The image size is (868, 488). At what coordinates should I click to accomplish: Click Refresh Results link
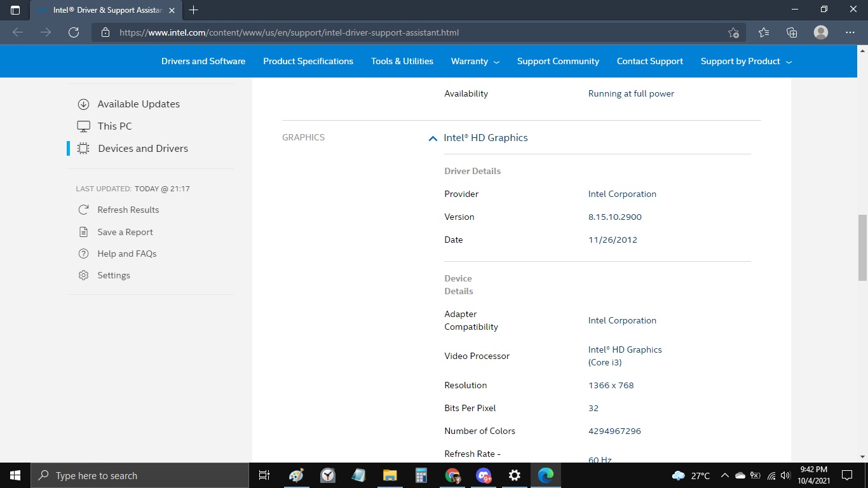pyautogui.click(x=128, y=210)
